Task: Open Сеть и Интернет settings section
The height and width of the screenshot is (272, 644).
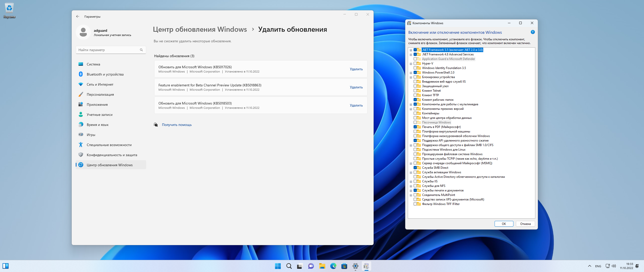Action: point(111,84)
